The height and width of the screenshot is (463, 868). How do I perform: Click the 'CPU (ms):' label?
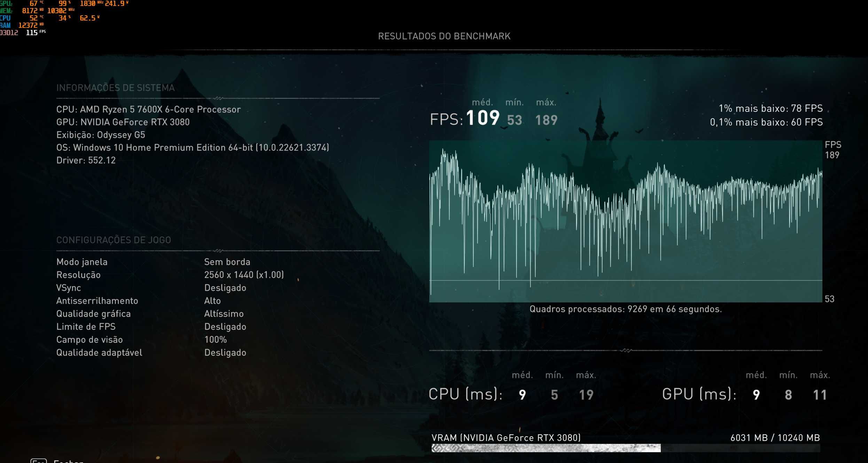point(465,394)
